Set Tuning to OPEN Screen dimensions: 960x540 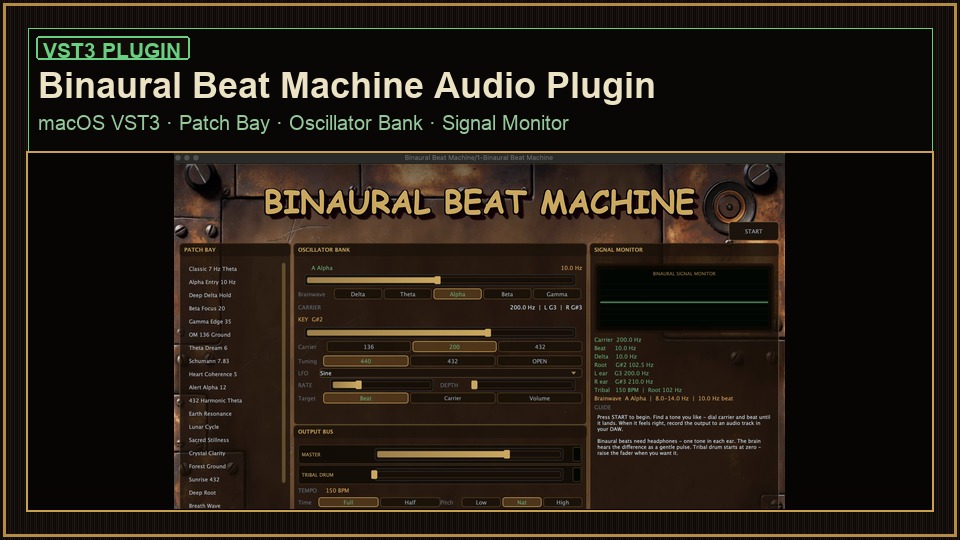pyautogui.click(x=539, y=361)
